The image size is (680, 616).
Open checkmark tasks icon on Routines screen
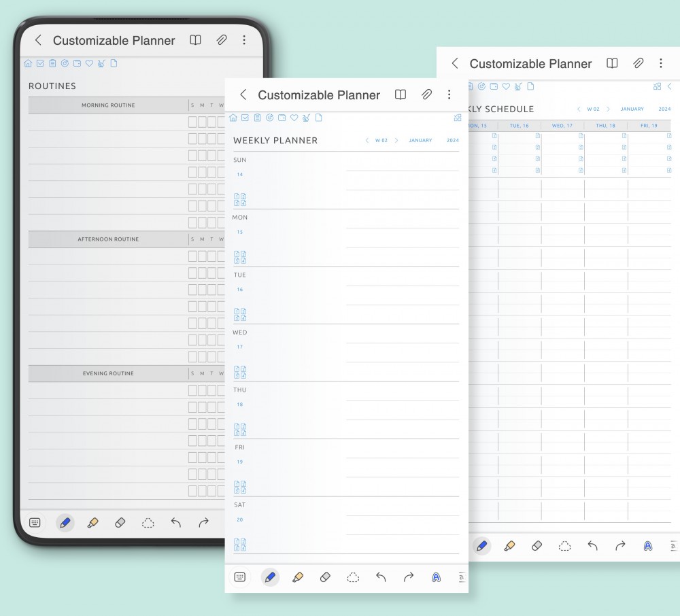[x=40, y=63]
